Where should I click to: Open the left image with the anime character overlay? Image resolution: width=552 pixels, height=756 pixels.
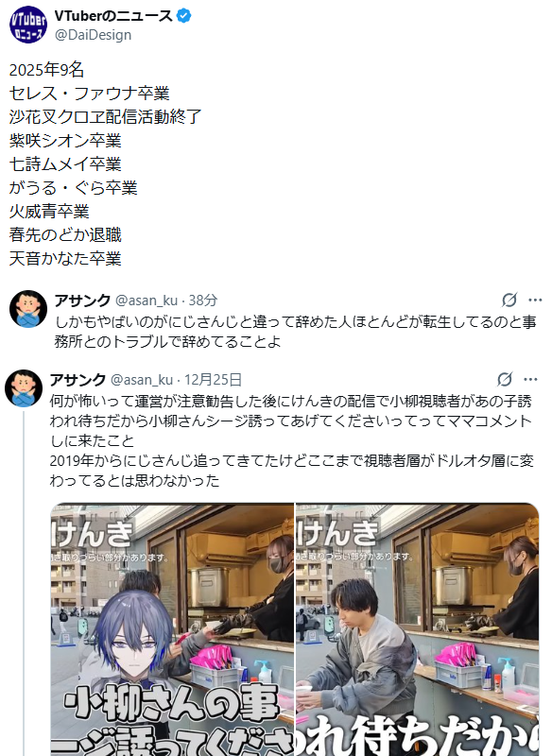tap(172, 629)
